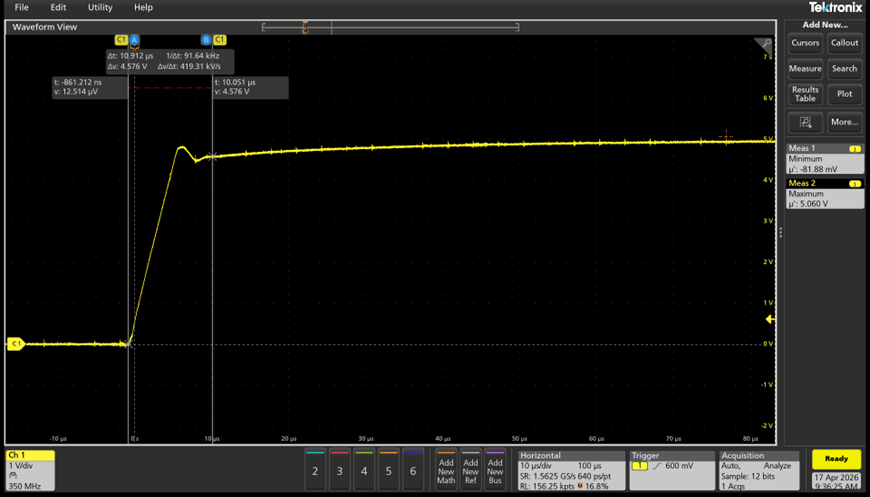The width and height of the screenshot is (870, 497).
Task: Select cursor B handle at top
Action: 206,40
